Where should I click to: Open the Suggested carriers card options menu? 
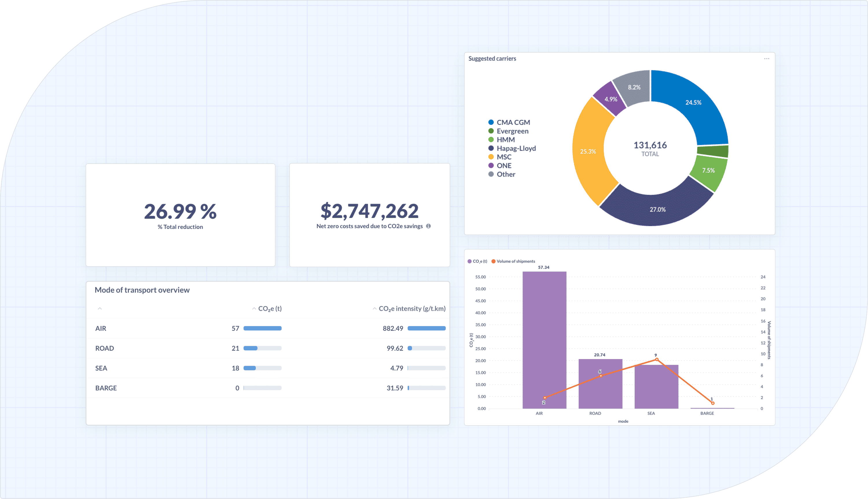pyautogui.click(x=766, y=59)
